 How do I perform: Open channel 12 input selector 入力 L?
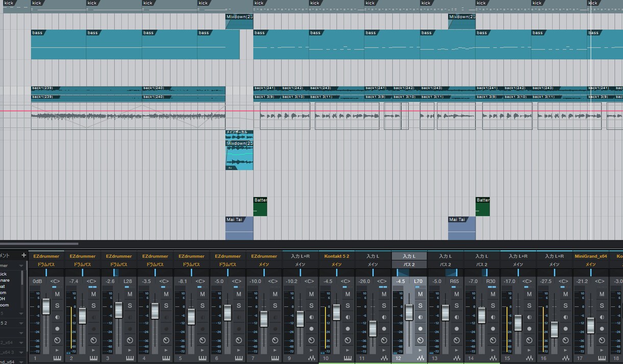coord(409,256)
